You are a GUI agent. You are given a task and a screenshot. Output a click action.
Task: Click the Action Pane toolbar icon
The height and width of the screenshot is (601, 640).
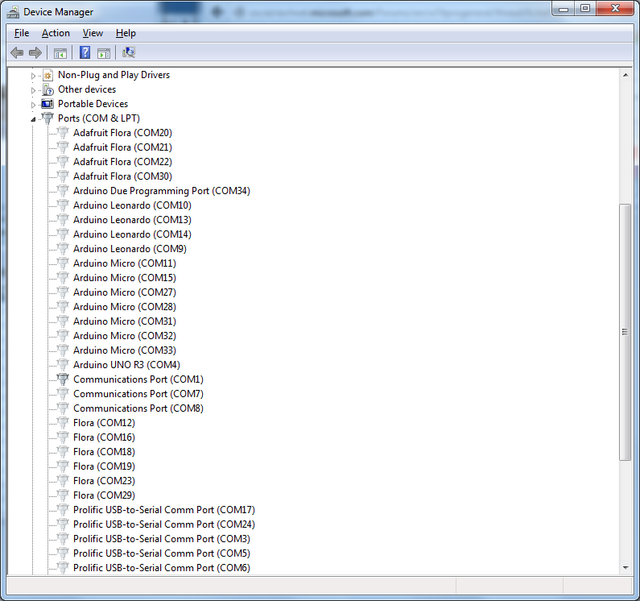click(x=104, y=53)
